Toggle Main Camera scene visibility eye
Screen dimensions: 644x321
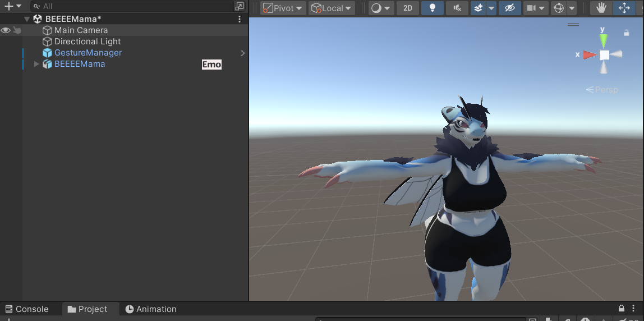(6, 30)
